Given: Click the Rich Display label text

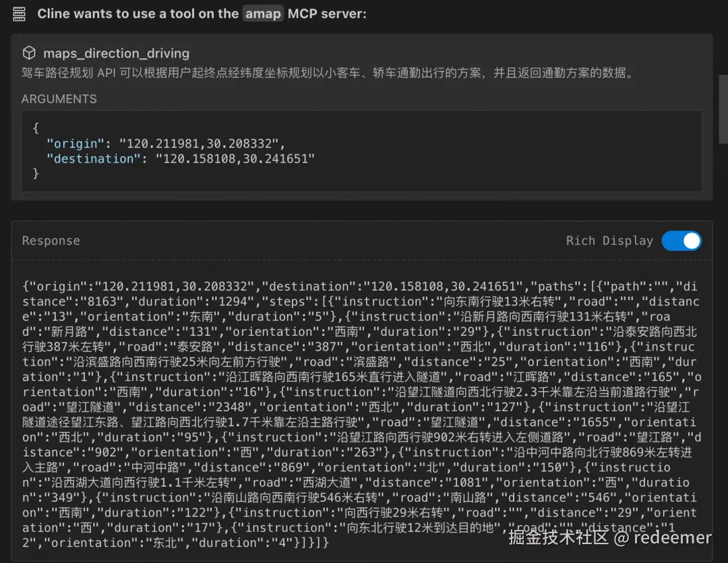Looking at the screenshot, I should coord(609,241).
